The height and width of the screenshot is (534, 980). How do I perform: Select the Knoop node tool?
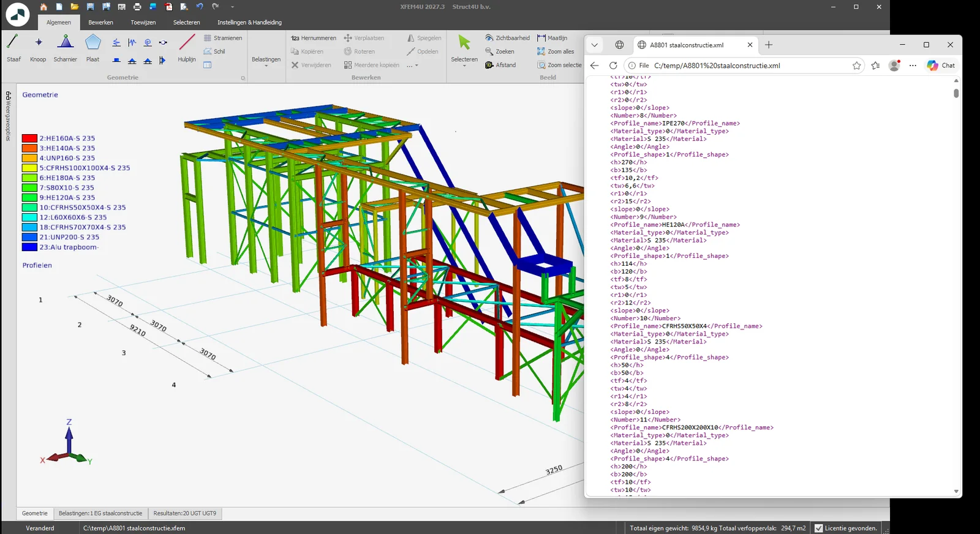pos(38,48)
